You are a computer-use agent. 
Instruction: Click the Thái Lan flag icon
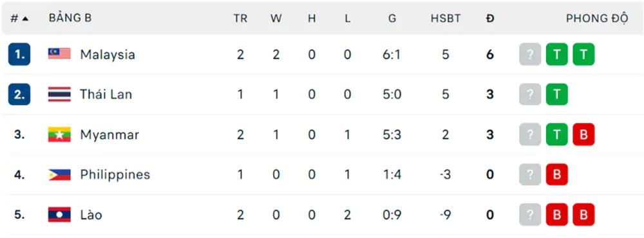[x=59, y=94]
